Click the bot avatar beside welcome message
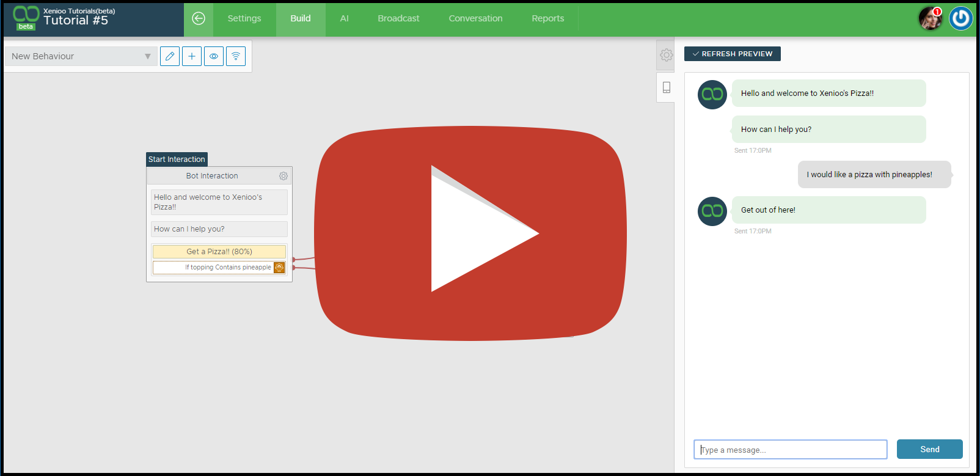The height and width of the screenshot is (476, 980). (x=712, y=95)
